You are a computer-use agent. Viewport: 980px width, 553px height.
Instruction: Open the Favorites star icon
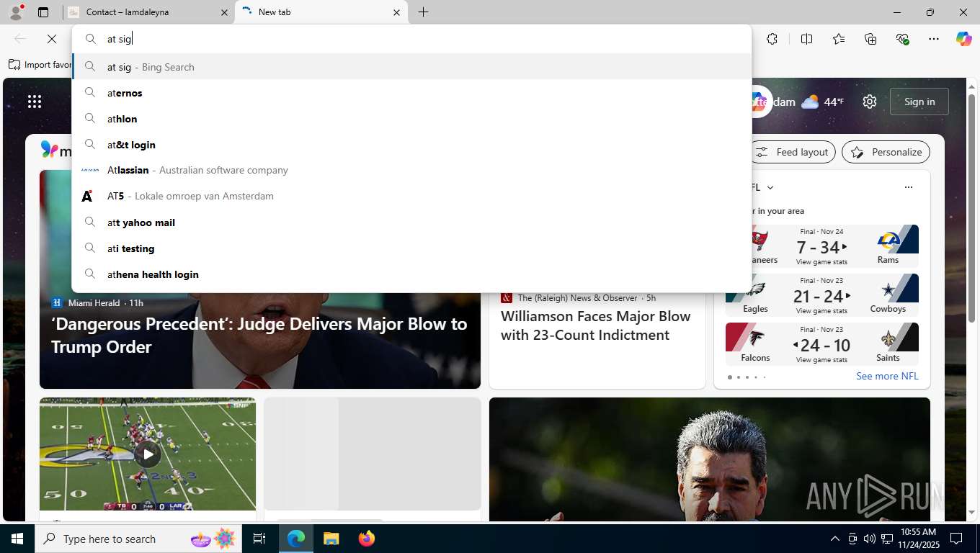click(x=838, y=39)
